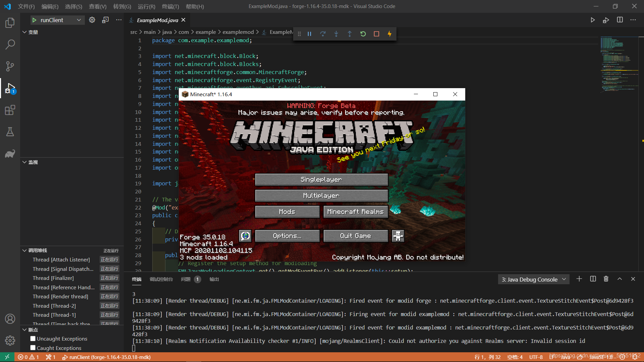Screen dimensions: 644x362
Task: Enable Uncaught Exceptions breakpoint
Action: click(33, 339)
